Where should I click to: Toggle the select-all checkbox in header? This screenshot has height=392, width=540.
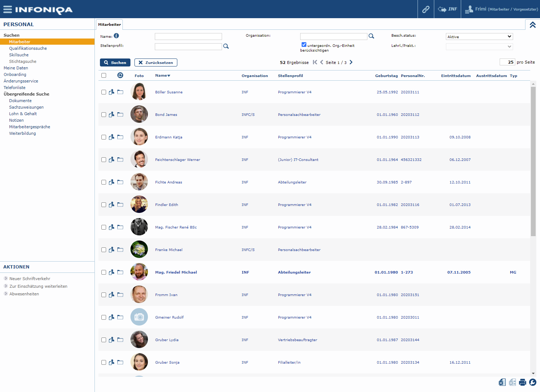coord(104,76)
